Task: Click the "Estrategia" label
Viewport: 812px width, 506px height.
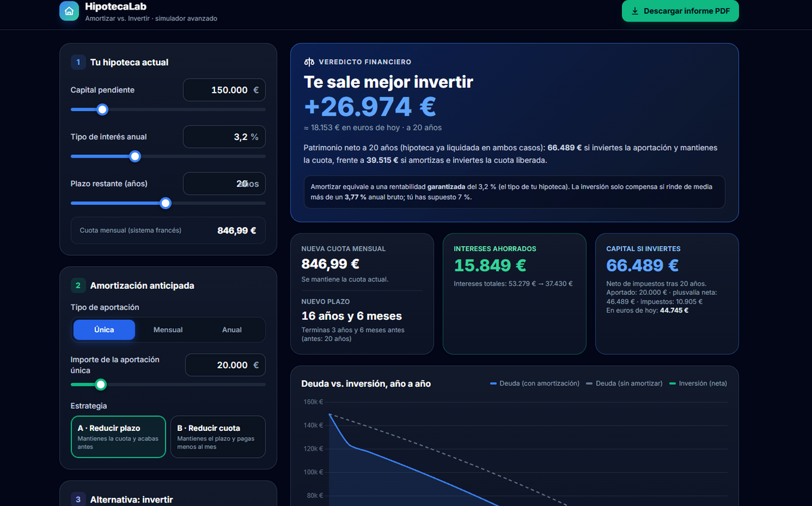Action: click(x=89, y=406)
